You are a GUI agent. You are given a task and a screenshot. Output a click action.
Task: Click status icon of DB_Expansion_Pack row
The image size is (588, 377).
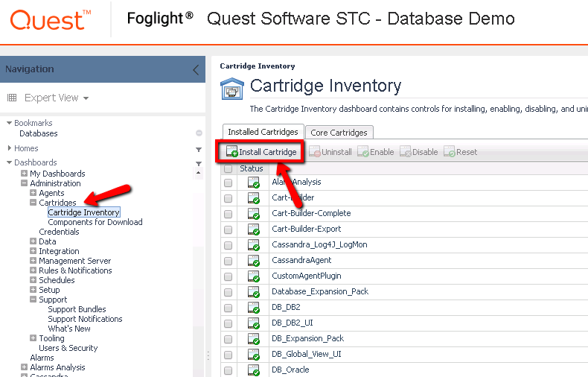pos(254,339)
